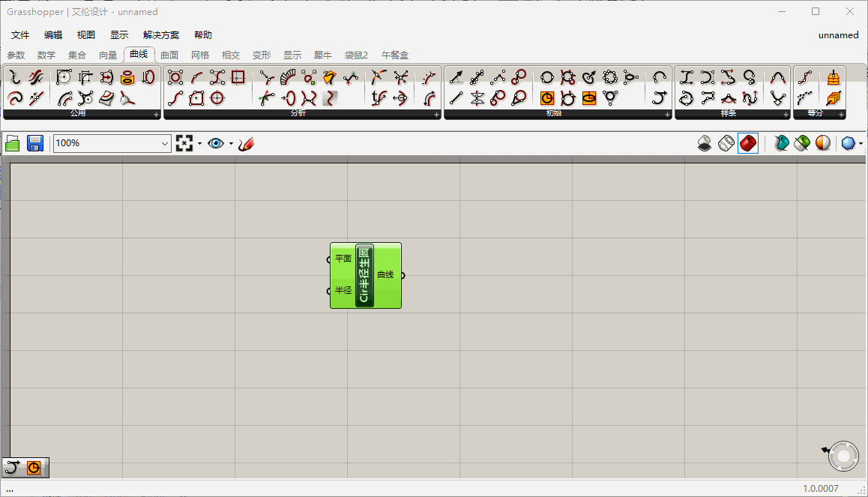868x497 pixels.
Task: Open the arrow beside the blue sphere
Action: pyautogui.click(x=861, y=143)
